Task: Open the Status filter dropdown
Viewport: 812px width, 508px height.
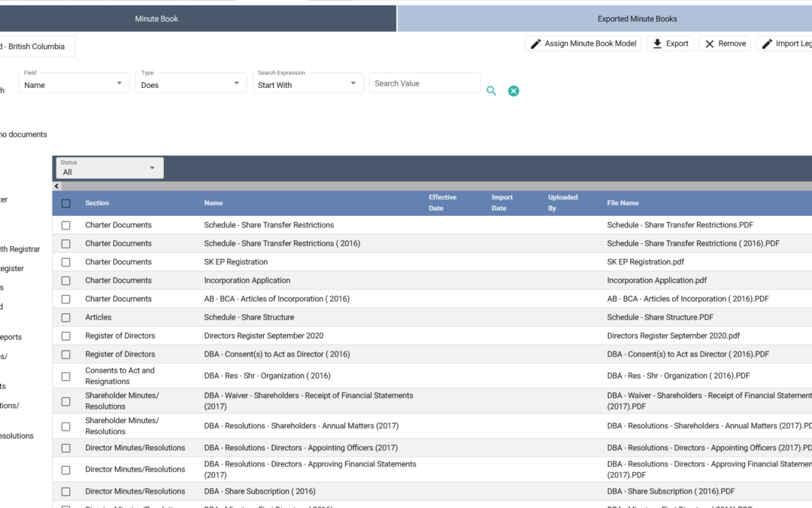Action: click(x=110, y=168)
